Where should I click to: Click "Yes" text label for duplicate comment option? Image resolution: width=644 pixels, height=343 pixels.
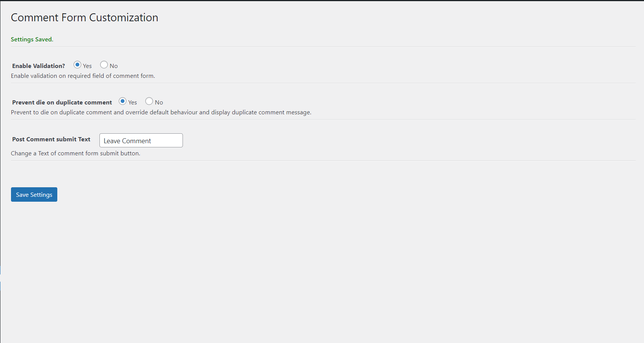pos(132,102)
